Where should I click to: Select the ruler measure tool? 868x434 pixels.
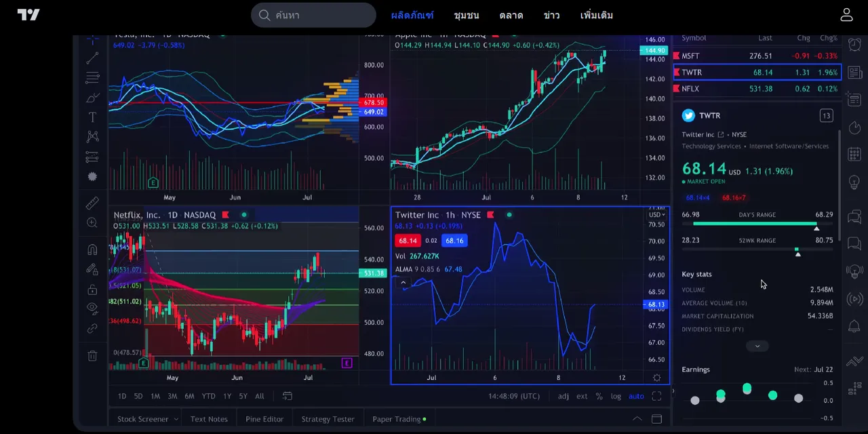tap(92, 203)
